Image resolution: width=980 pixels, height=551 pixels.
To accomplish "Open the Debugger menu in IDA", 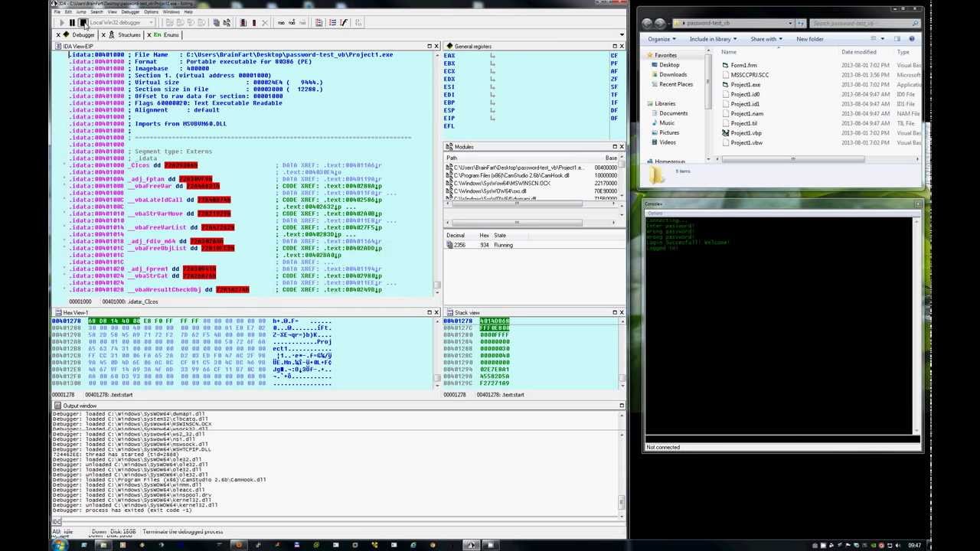I will click(130, 12).
